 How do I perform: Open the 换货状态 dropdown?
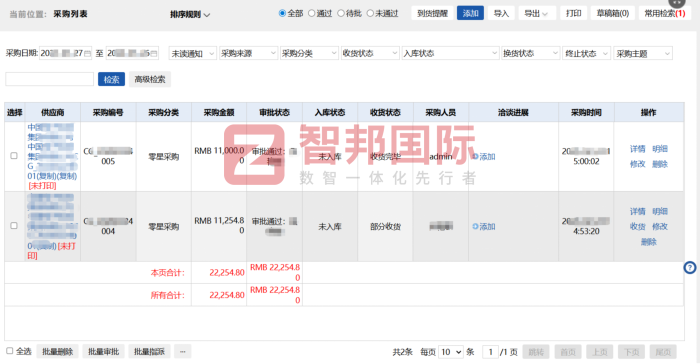(x=530, y=54)
